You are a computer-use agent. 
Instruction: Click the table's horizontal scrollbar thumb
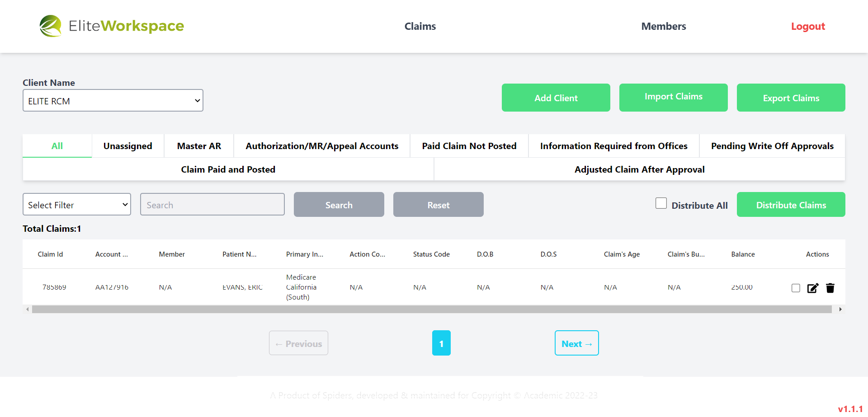(x=432, y=309)
